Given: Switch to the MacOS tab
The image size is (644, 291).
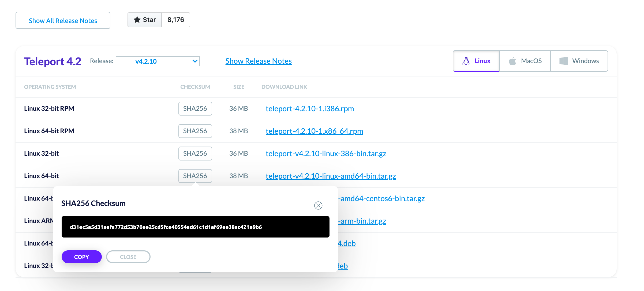Looking at the screenshot, I should (525, 61).
